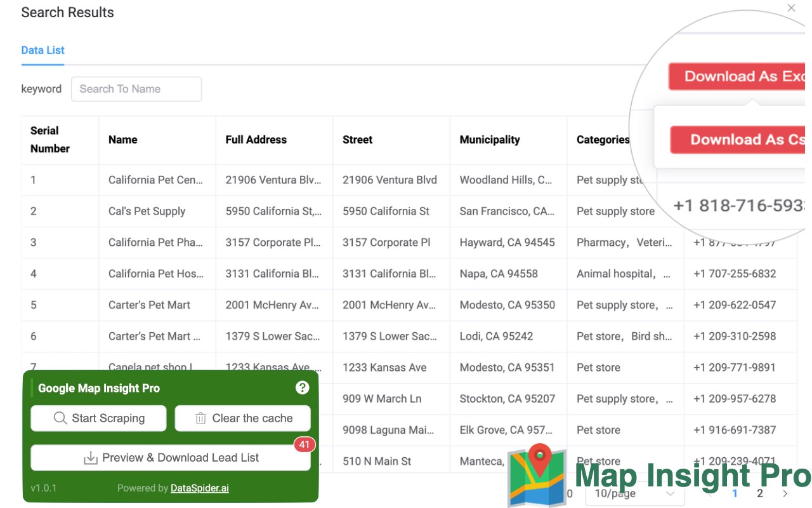The height and width of the screenshot is (508, 812).
Task: Select the Cal's Pet Supply row name
Action: tap(147, 211)
